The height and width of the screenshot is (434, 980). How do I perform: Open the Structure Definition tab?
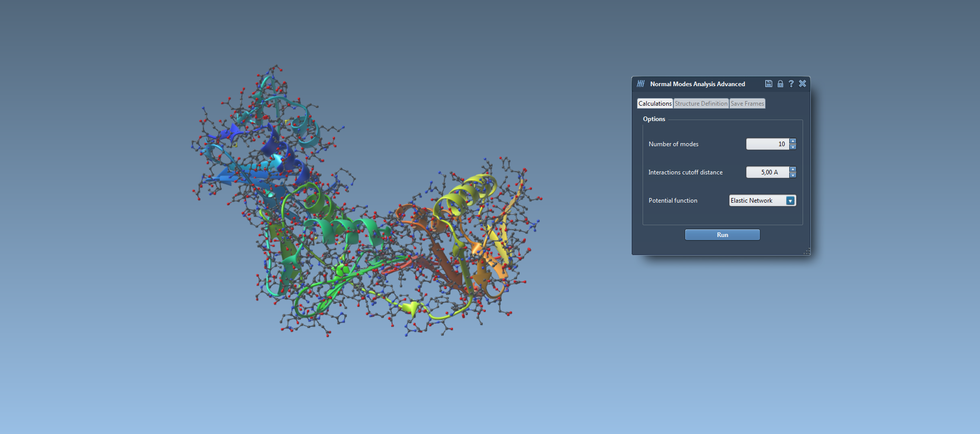pyautogui.click(x=701, y=104)
